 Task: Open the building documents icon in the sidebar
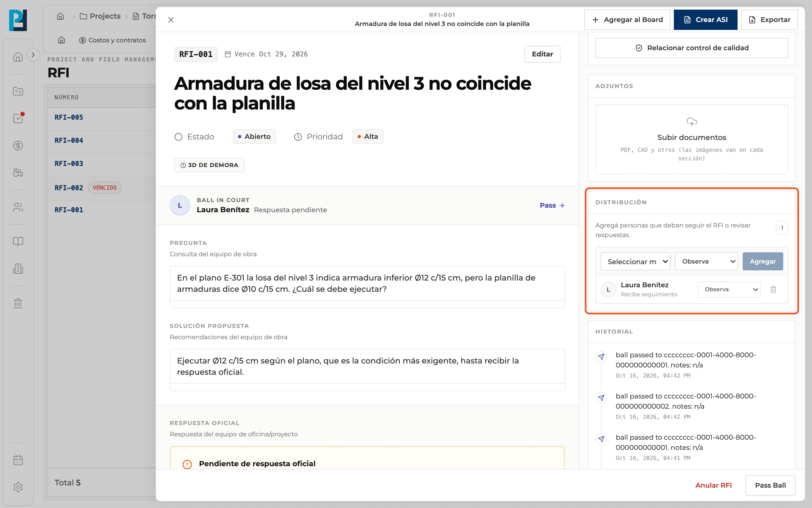coord(18,269)
